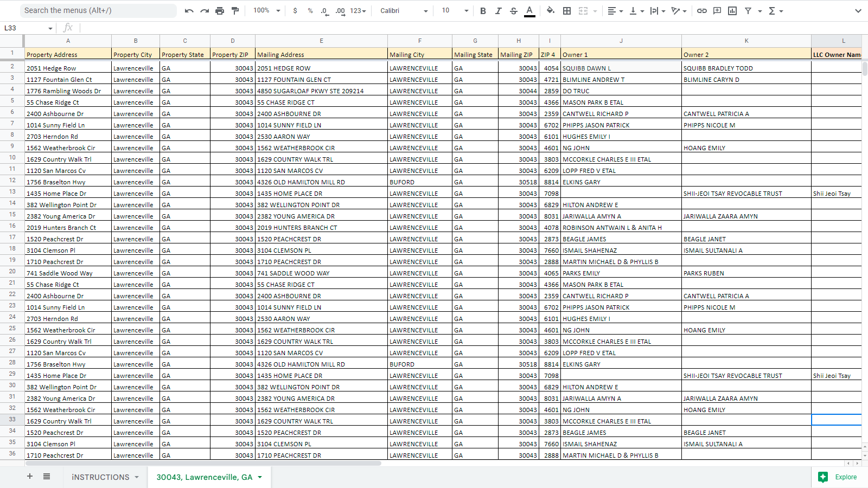Insert a chart

732,11
